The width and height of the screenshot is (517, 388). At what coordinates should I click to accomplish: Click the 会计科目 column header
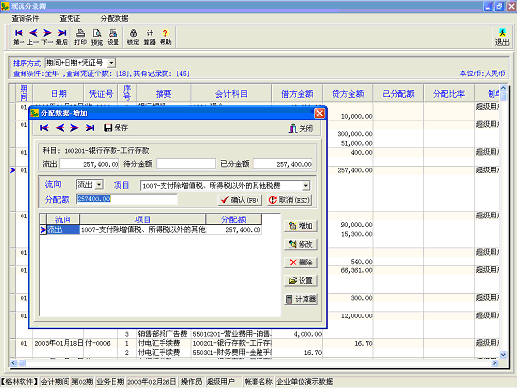(231, 94)
